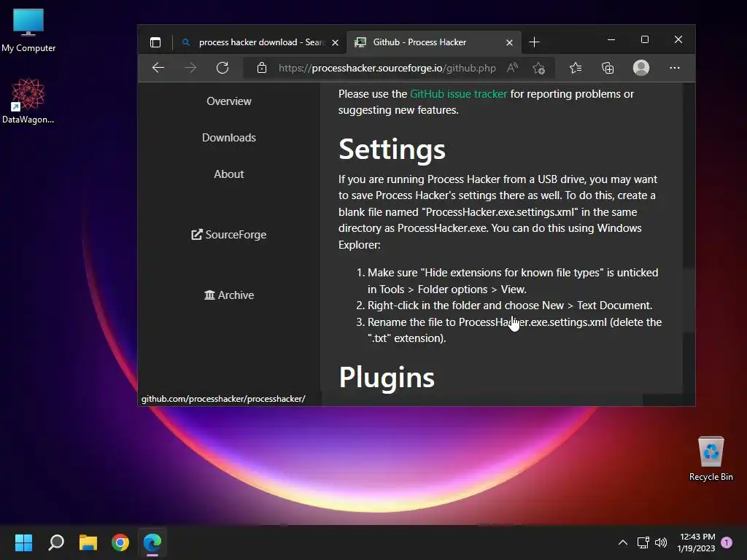Open the About page in the sidebar

click(228, 174)
